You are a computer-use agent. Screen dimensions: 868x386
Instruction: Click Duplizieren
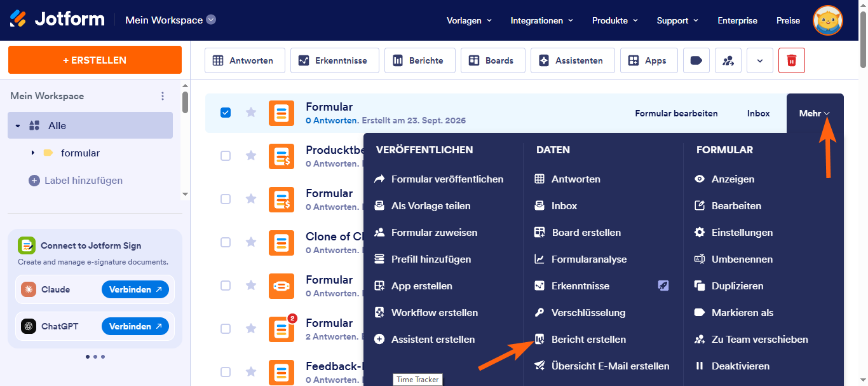(729, 286)
